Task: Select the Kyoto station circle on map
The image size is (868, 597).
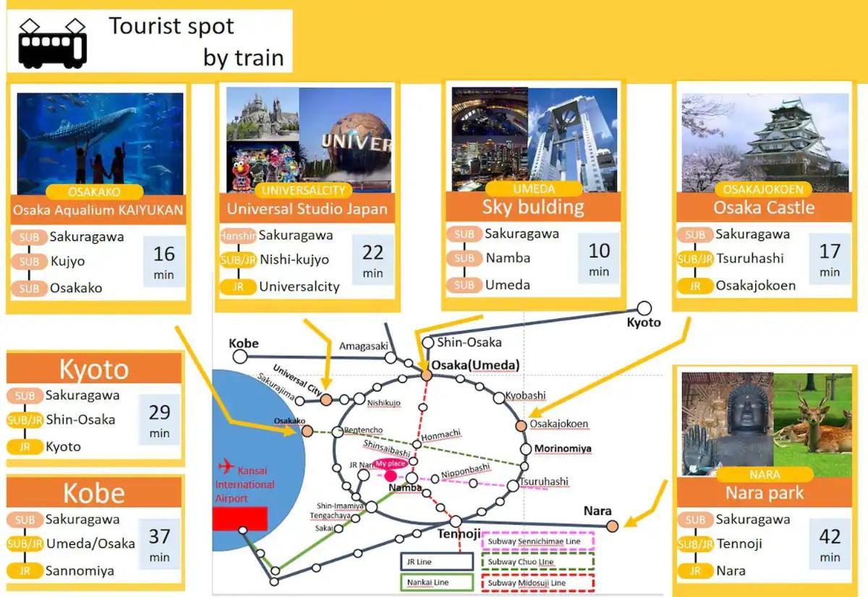Action: (644, 309)
